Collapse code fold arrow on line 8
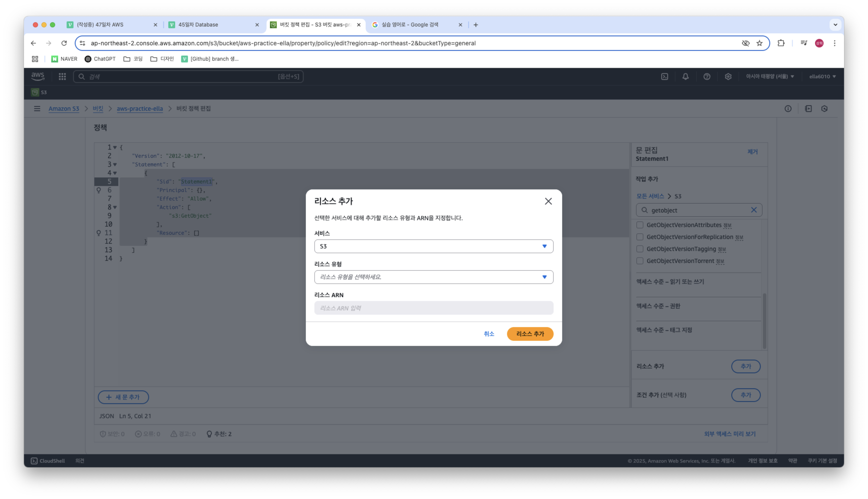 [115, 207]
